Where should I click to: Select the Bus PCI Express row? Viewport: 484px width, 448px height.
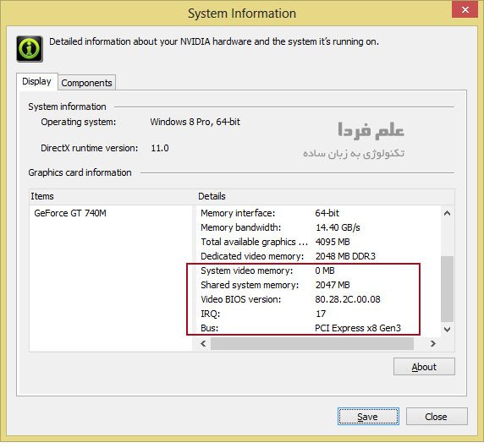tap(318, 328)
